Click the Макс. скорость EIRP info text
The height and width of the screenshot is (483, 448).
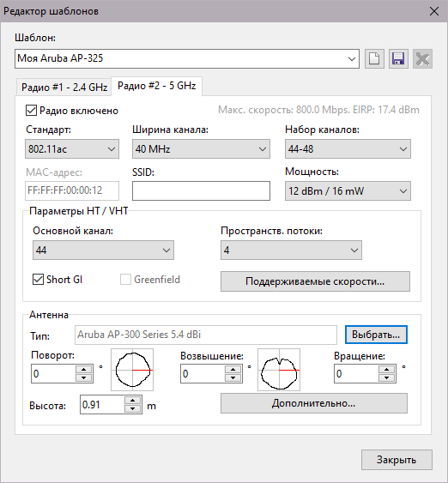click(318, 110)
